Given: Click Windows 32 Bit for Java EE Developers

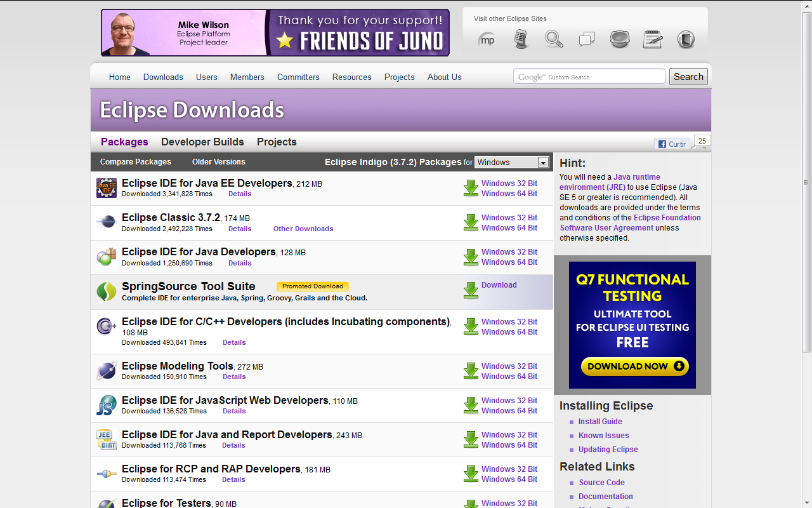Looking at the screenshot, I should click(x=509, y=184).
